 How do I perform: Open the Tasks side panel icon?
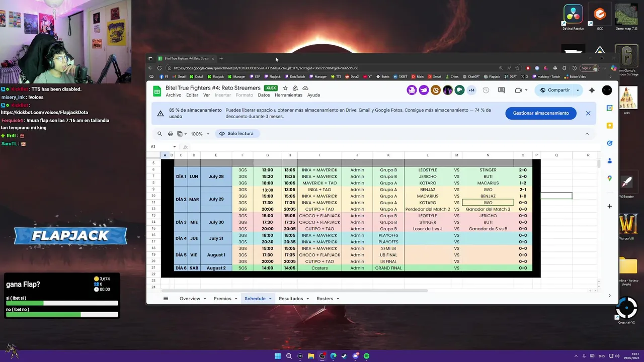pos(609,143)
